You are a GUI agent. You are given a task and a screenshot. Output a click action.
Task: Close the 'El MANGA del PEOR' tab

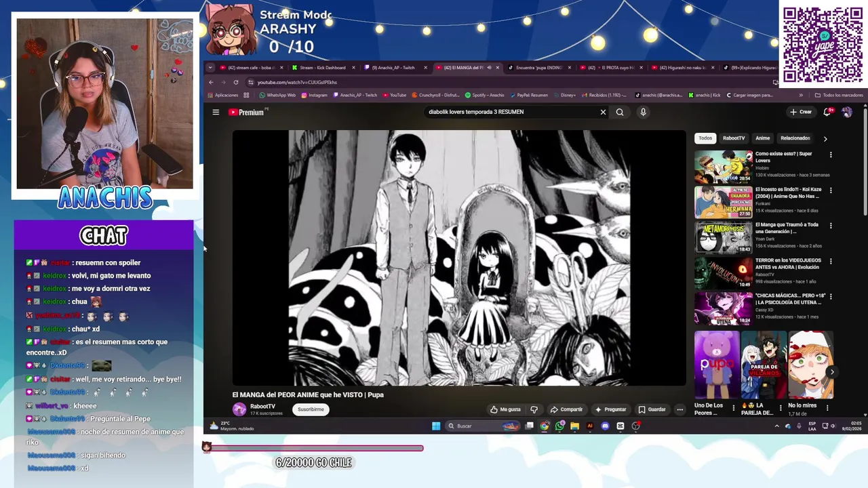click(498, 68)
